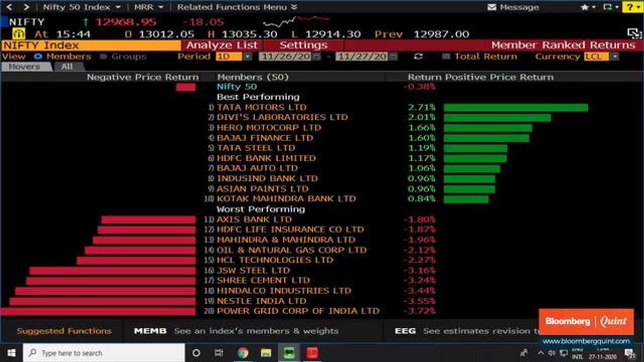The image size is (644, 362).
Task: Select AXIS BANK LTD row
Action: point(254,219)
